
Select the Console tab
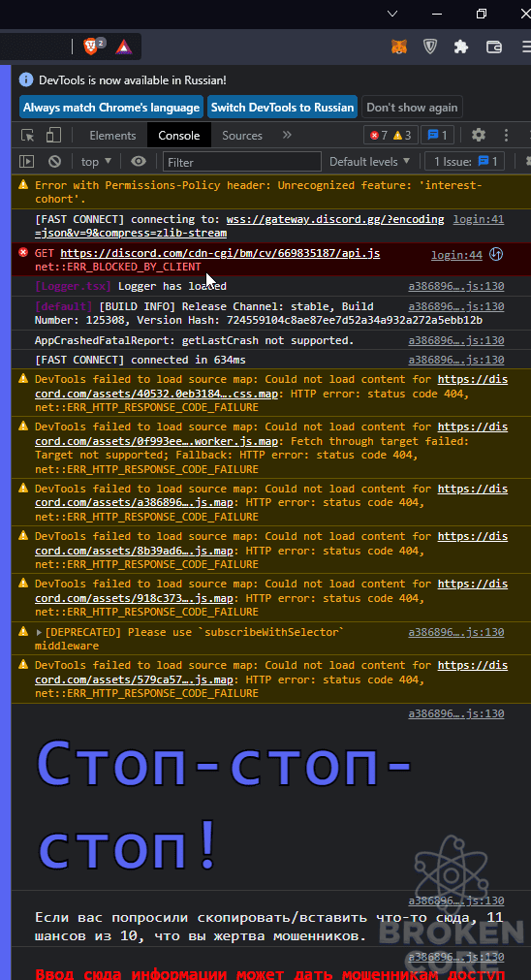tap(178, 135)
